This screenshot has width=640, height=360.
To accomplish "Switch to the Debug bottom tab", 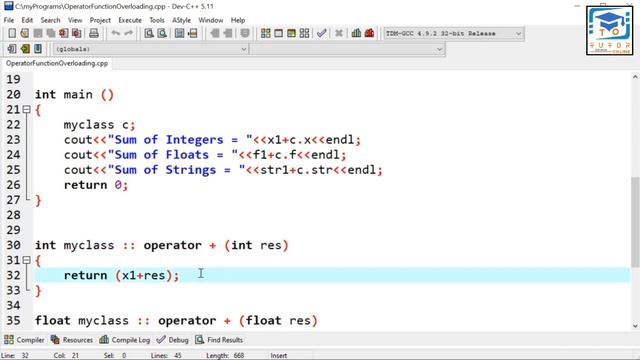I will point(173,340).
